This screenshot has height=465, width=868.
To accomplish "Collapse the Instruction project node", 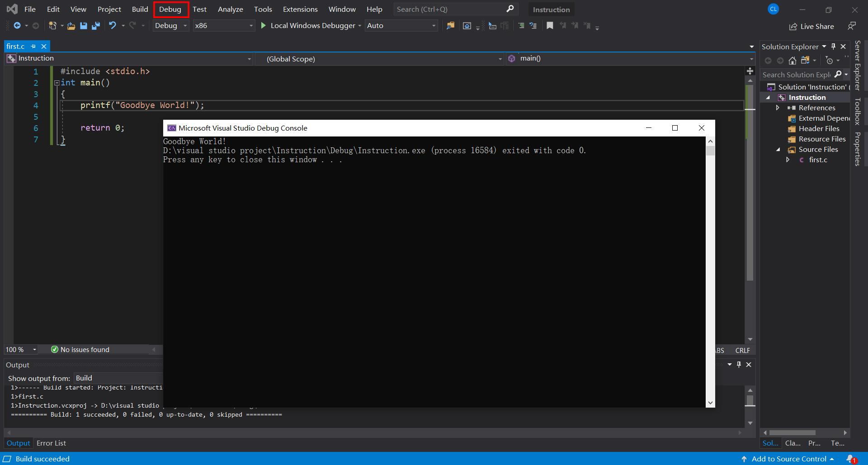I will (x=768, y=98).
